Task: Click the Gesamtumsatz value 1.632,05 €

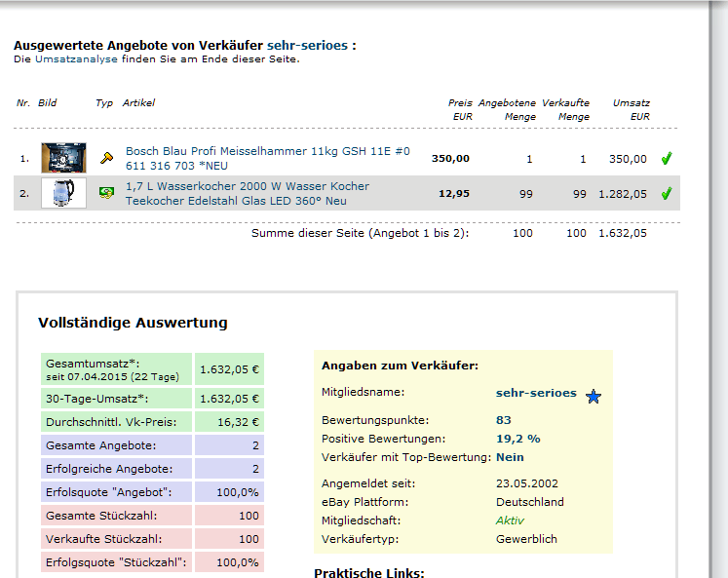Action: point(229,369)
